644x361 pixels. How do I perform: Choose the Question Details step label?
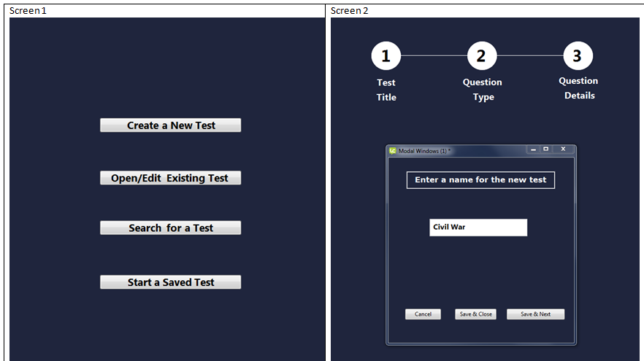578,88
